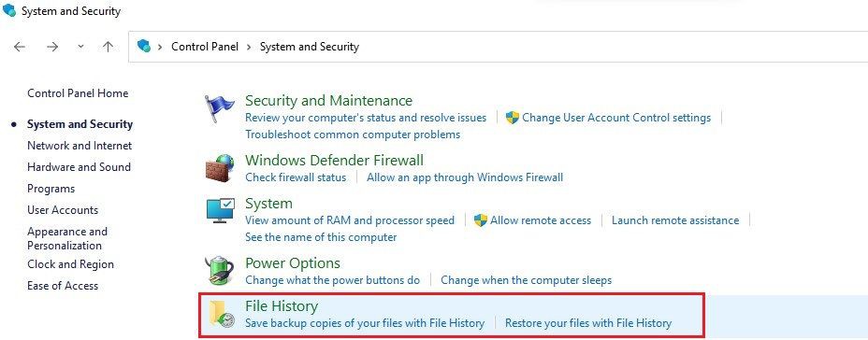Image resolution: width=868 pixels, height=340 pixels.
Task: Expand the chevron after Control Panel breadcrumb
Action: pyautogui.click(x=249, y=47)
